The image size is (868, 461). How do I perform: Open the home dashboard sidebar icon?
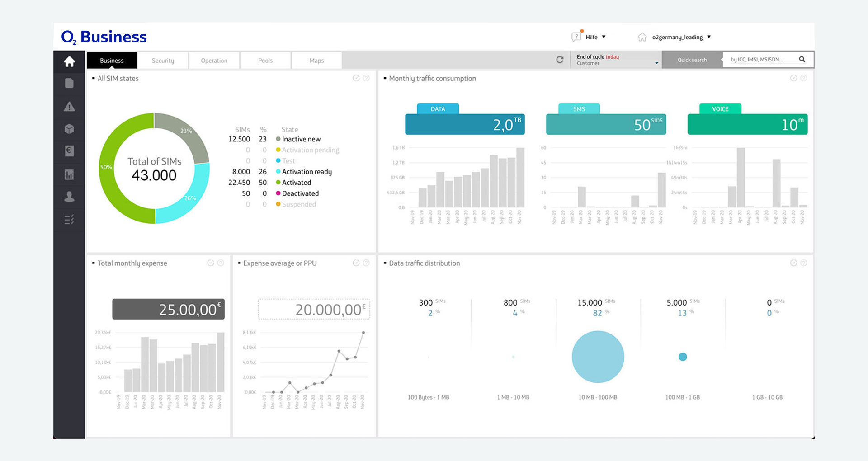[x=69, y=61]
